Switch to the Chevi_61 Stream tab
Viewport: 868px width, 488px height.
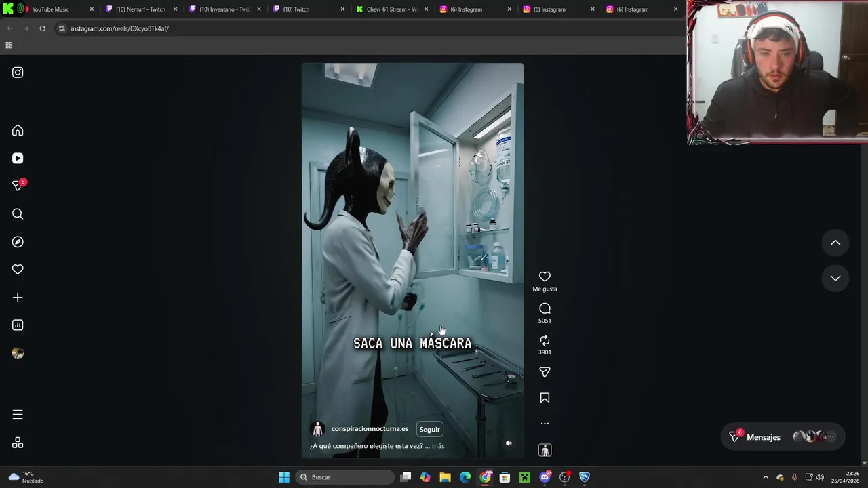point(391,9)
